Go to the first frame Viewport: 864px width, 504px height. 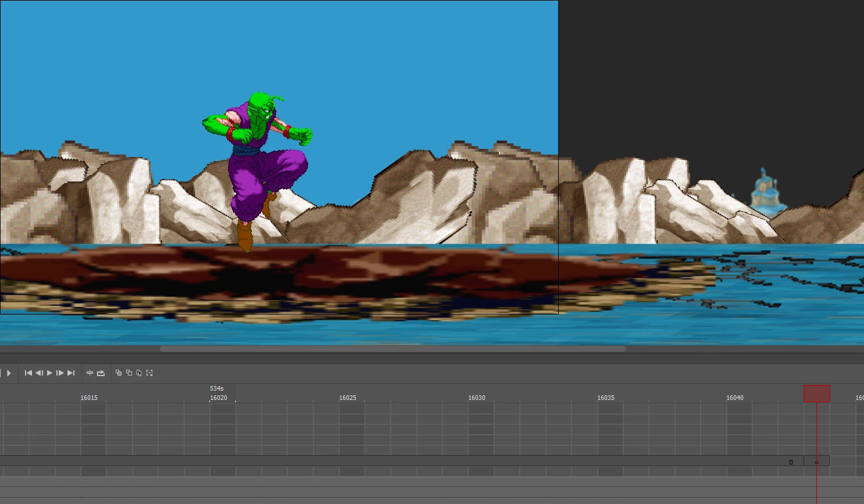(x=28, y=373)
